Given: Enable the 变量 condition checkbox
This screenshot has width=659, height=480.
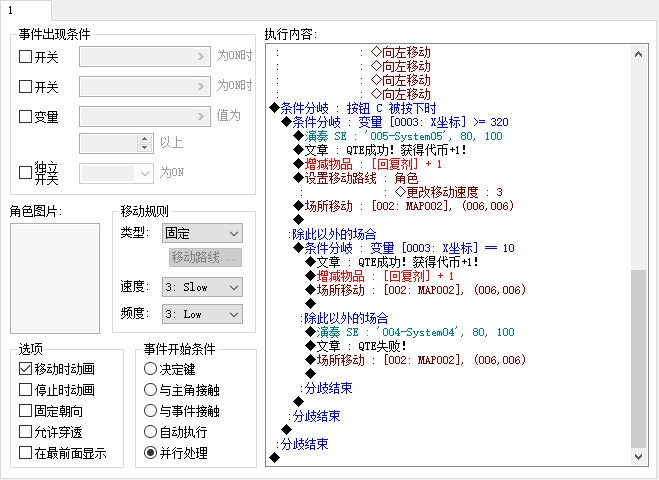Looking at the screenshot, I should 26,116.
